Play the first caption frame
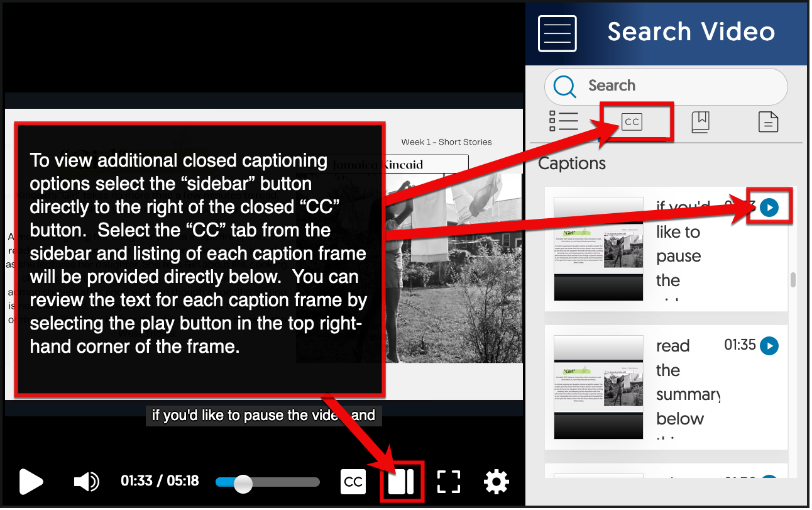This screenshot has height=510, width=812. click(x=769, y=208)
